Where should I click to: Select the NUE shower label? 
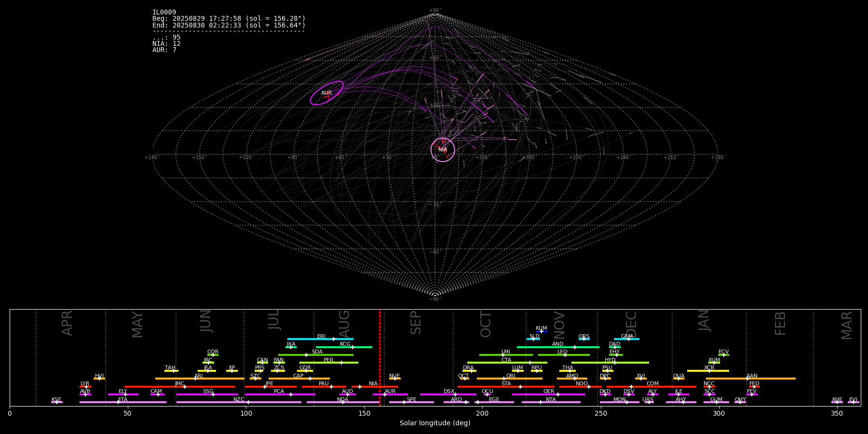point(394,376)
